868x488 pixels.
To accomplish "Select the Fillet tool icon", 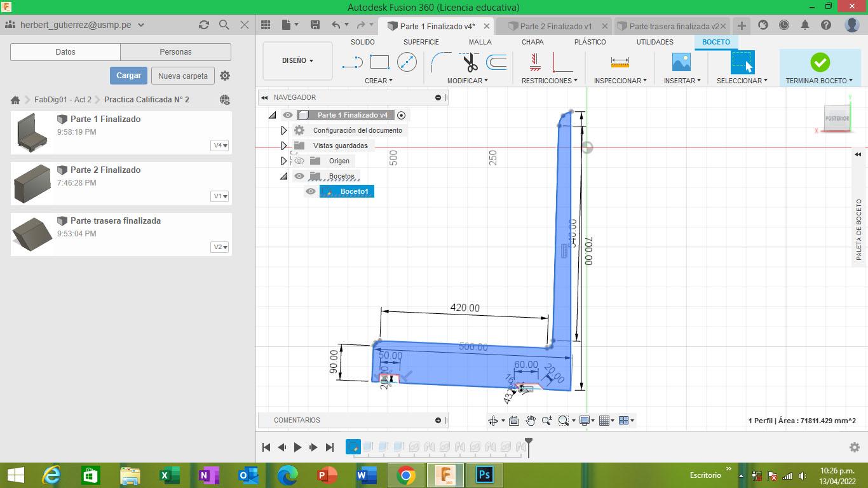I will [440, 62].
